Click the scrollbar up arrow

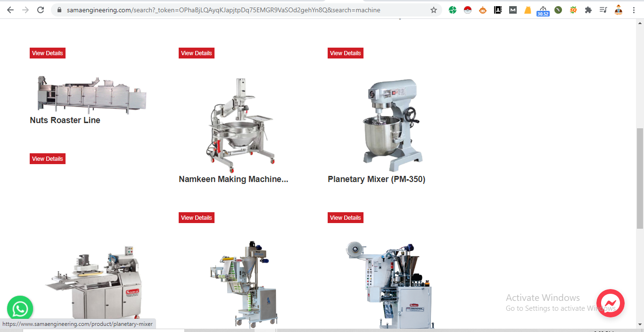(x=640, y=23)
